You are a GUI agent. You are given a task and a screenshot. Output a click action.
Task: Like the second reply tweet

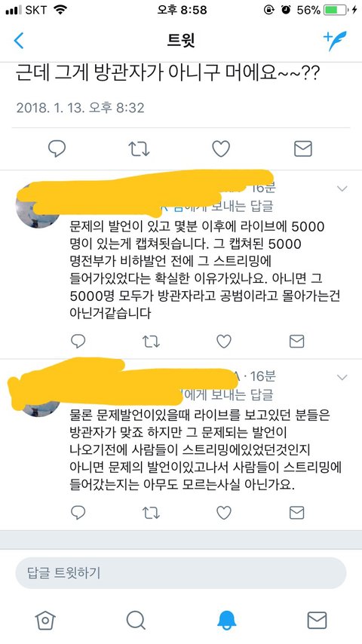coord(224,513)
